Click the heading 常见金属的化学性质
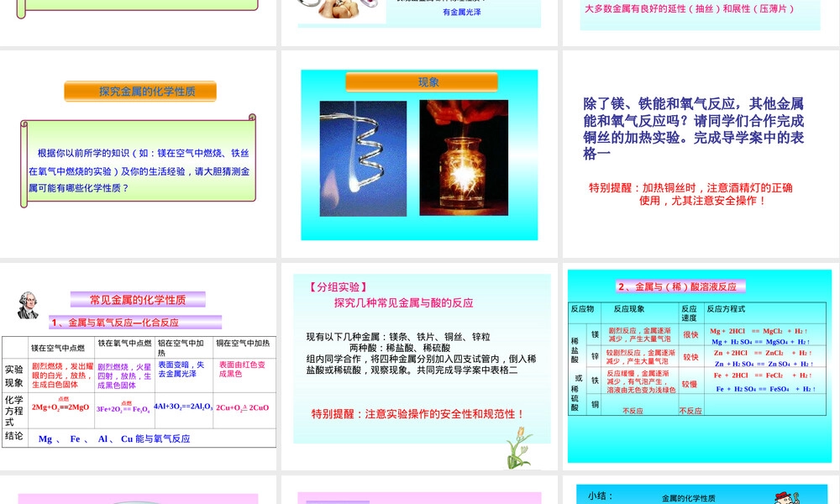The height and width of the screenshot is (504, 840). coord(138,300)
